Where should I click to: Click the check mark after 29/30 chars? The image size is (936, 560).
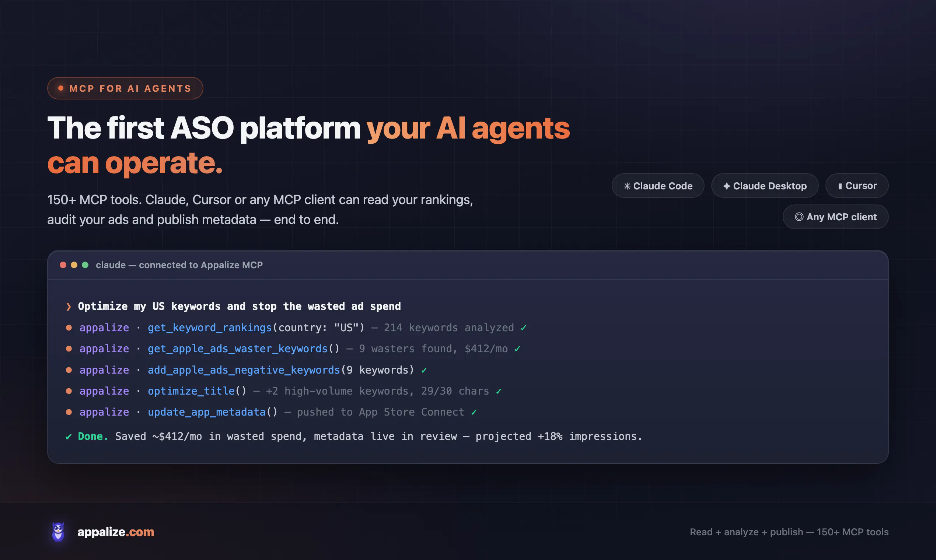click(499, 391)
